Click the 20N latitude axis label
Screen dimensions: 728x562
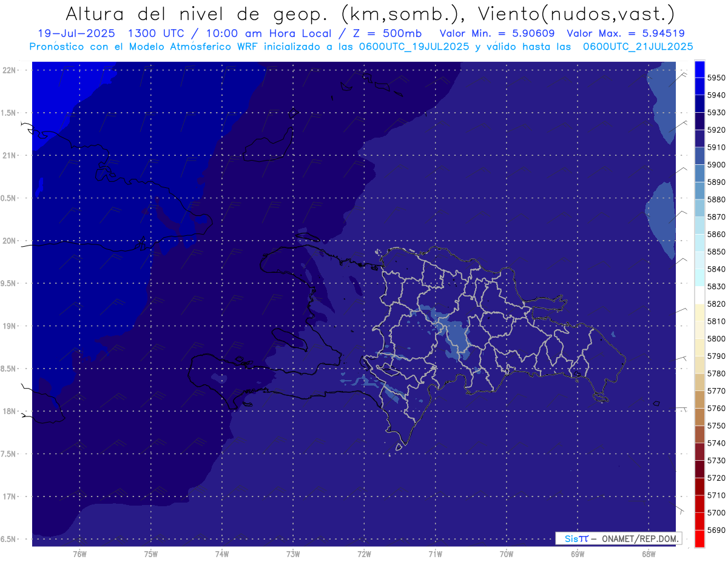[x=10, y=241]
